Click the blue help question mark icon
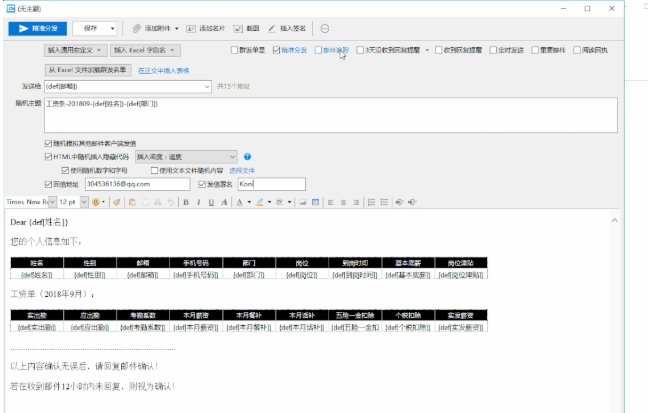The image size is (648, 413). pos(247,157)
